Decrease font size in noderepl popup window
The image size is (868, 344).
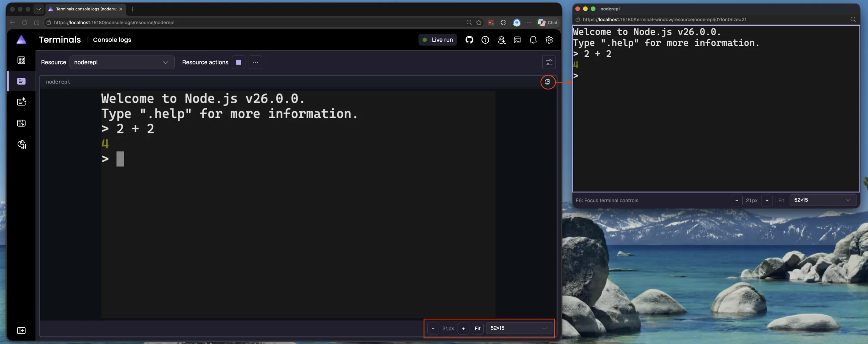point(736,200)
